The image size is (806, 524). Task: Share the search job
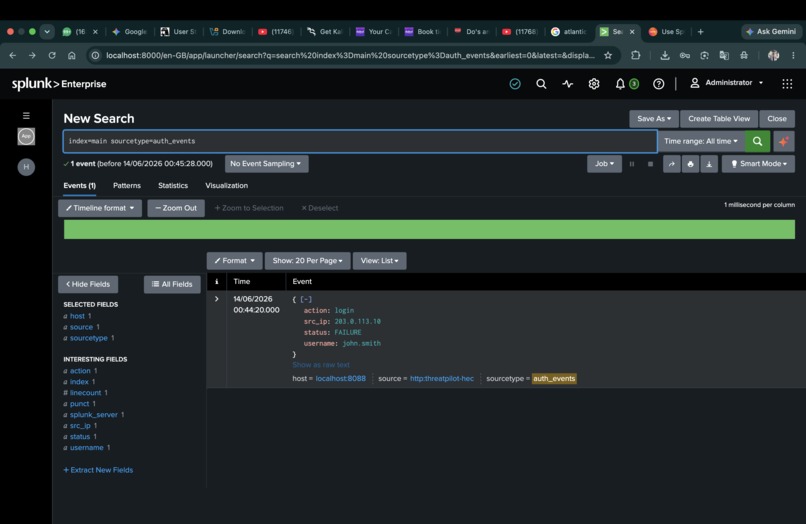click(671, 164)
